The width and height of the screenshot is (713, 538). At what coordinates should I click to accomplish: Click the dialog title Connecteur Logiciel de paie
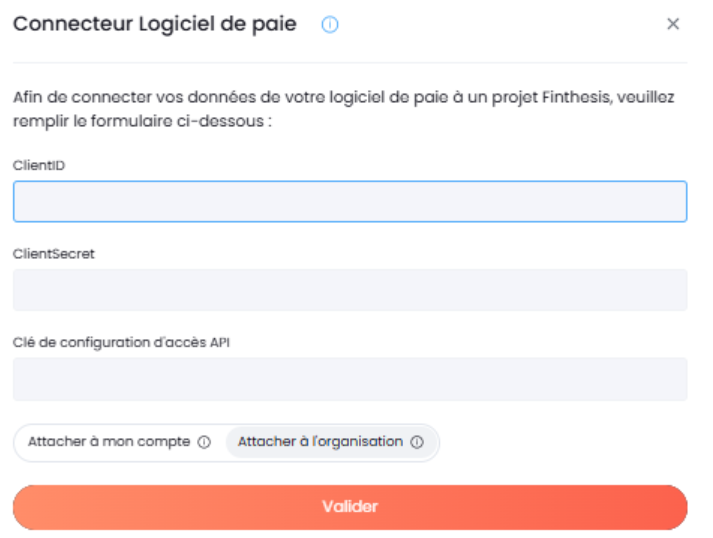tap(155, 24)
